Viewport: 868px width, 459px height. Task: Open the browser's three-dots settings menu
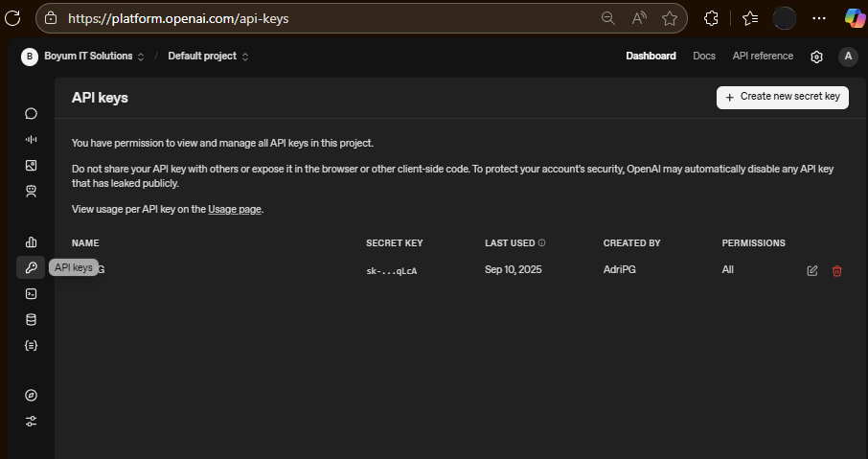coord(818,18)
